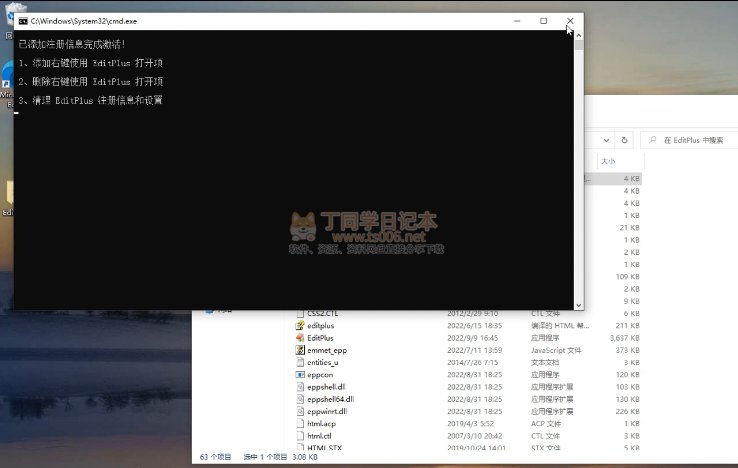
Task: Open the cmd.exe title bar system icon
Action: tap(23, 21)
